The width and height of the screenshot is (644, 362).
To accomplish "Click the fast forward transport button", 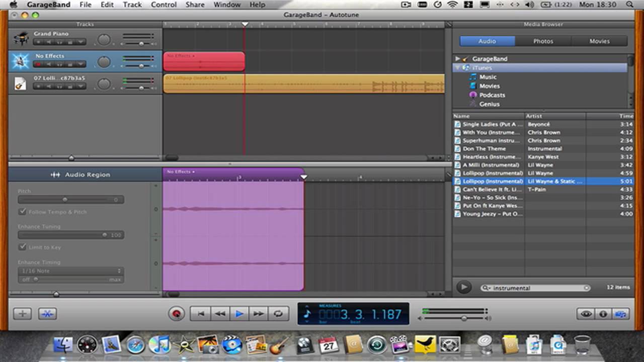I will [259, 314].
